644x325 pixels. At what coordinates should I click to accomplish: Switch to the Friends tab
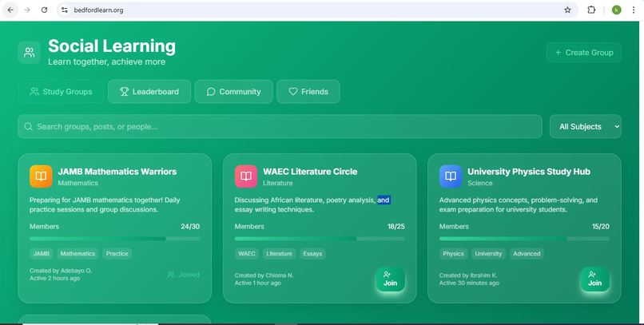[308, 92]
